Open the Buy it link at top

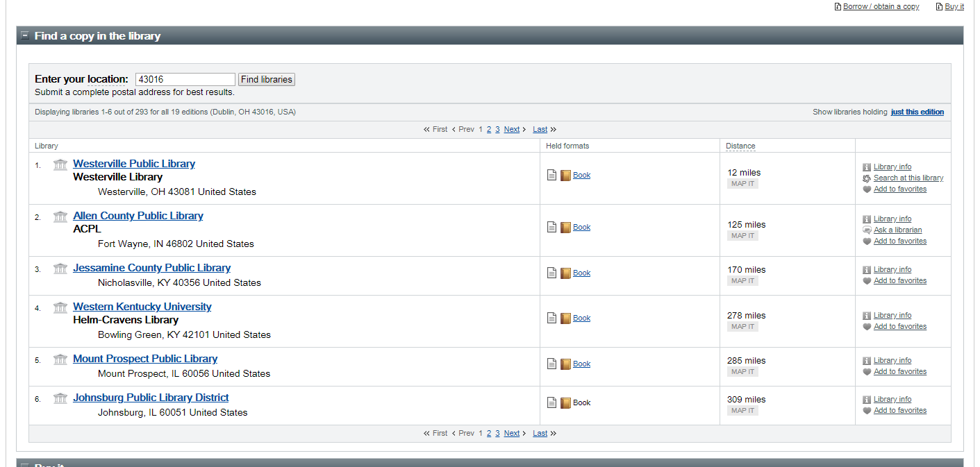click(x=954, y=6)
